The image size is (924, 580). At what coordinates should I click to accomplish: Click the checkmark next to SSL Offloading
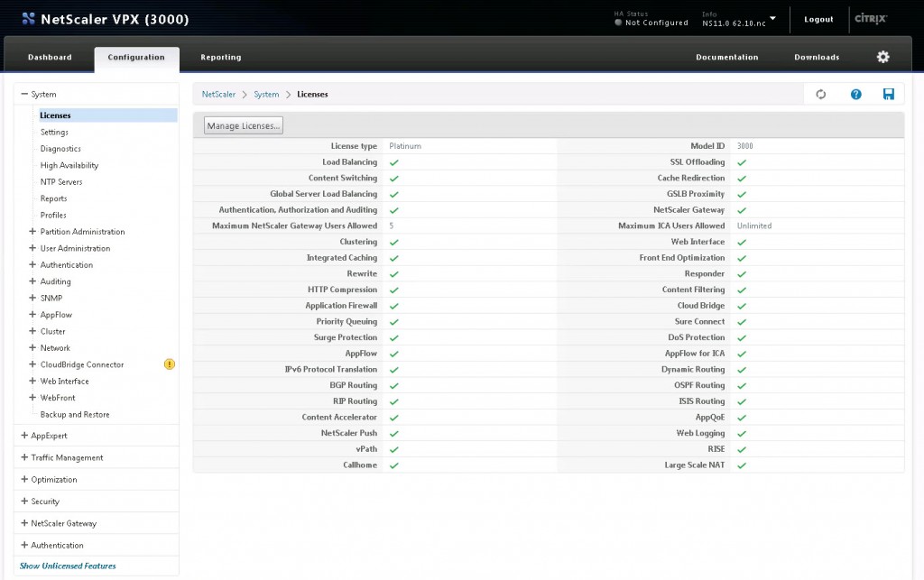click(x=740, y=162)
